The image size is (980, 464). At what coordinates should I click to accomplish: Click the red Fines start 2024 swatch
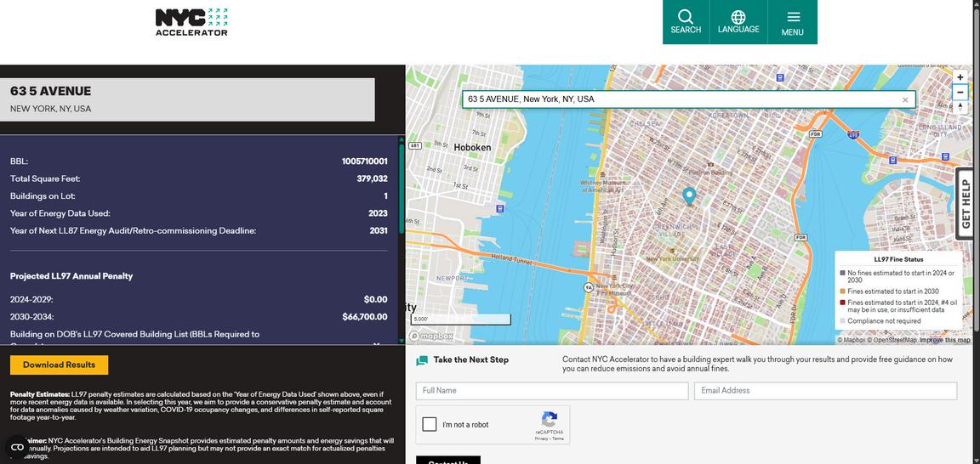point(843,303)
